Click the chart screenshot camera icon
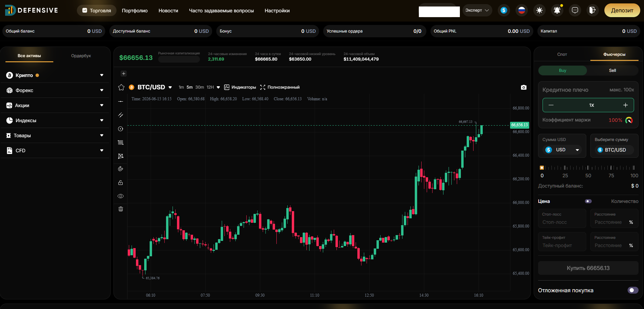 [x=523, y=87]
